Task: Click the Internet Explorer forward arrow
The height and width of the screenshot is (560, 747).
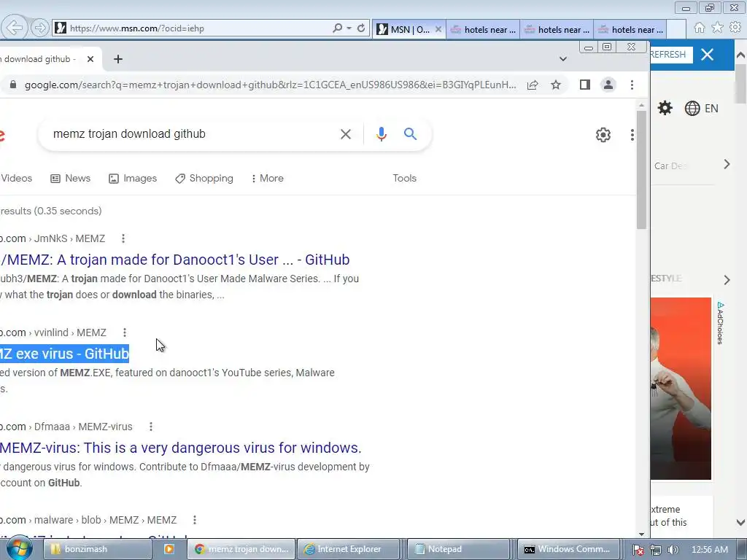Action: click(x=40, y=28)
